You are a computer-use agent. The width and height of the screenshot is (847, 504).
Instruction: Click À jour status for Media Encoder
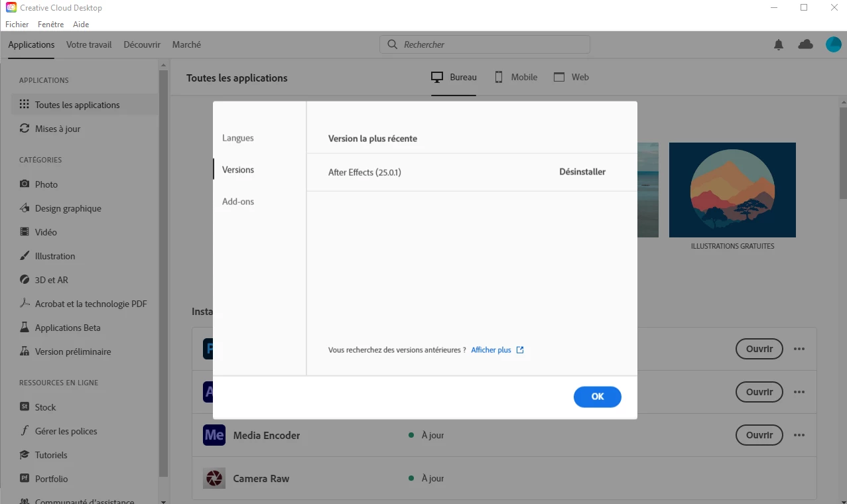coord(432,436)
